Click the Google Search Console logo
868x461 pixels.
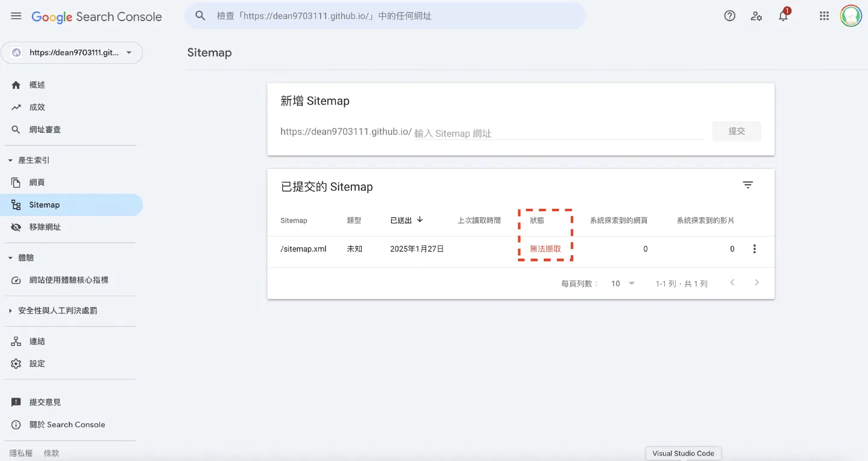pyautogui.click(x=96, y=17)
